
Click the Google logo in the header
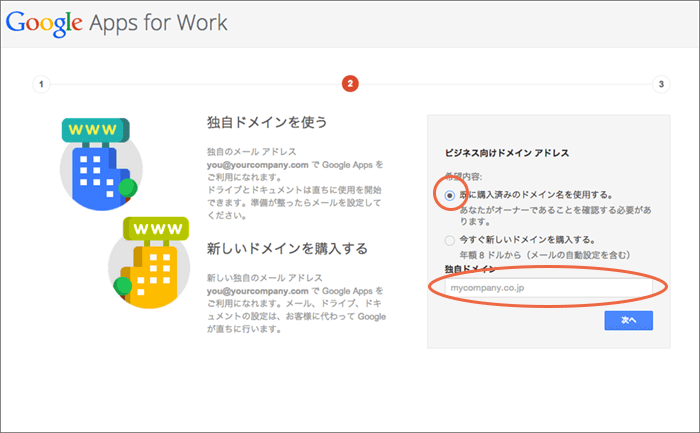[x=44, y=23]
